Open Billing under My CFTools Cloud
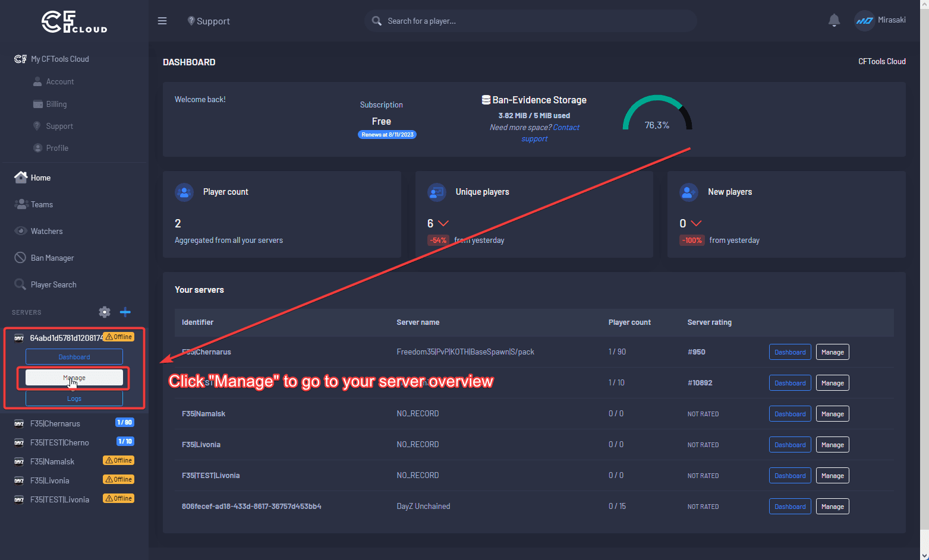Viewport: 929px width, 560px height. click(x=56, y=104)
